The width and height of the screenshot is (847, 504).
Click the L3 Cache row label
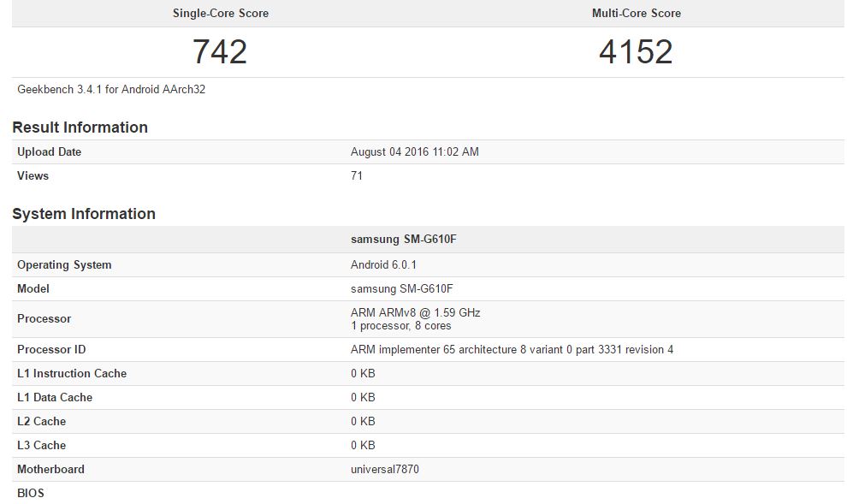pos(41,445)
